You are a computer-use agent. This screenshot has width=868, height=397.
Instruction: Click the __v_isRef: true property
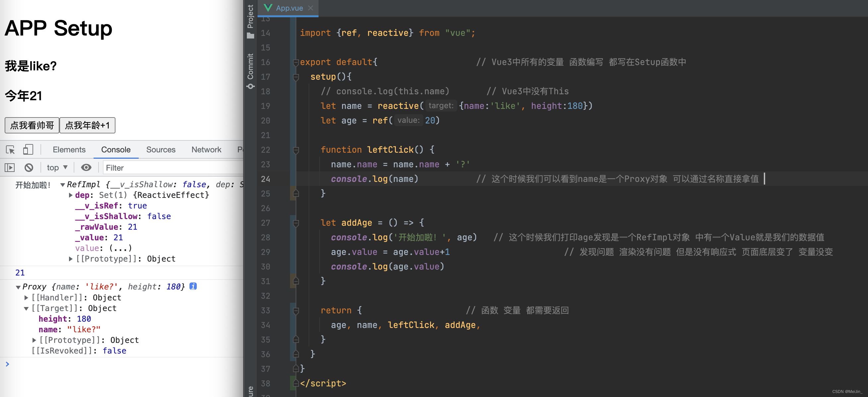click(111, 206)
